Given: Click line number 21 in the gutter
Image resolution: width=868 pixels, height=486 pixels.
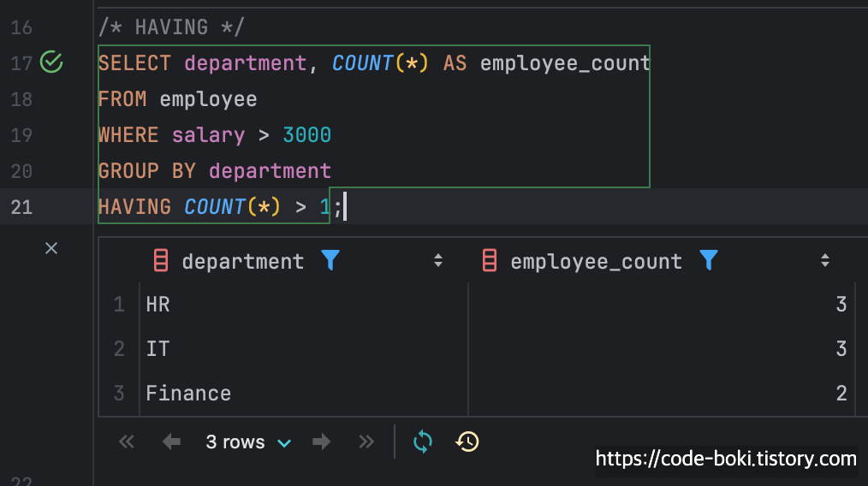Looking at the screenshot, I should point(21,207).
